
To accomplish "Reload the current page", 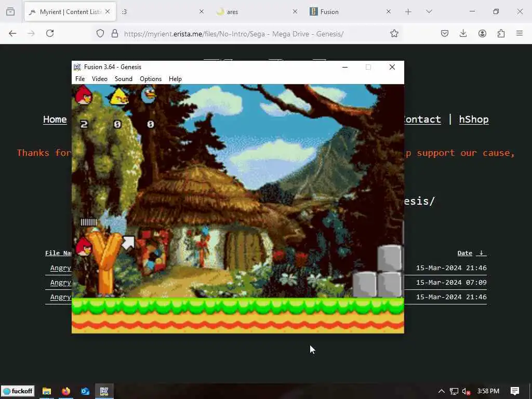I will (50, 33).
